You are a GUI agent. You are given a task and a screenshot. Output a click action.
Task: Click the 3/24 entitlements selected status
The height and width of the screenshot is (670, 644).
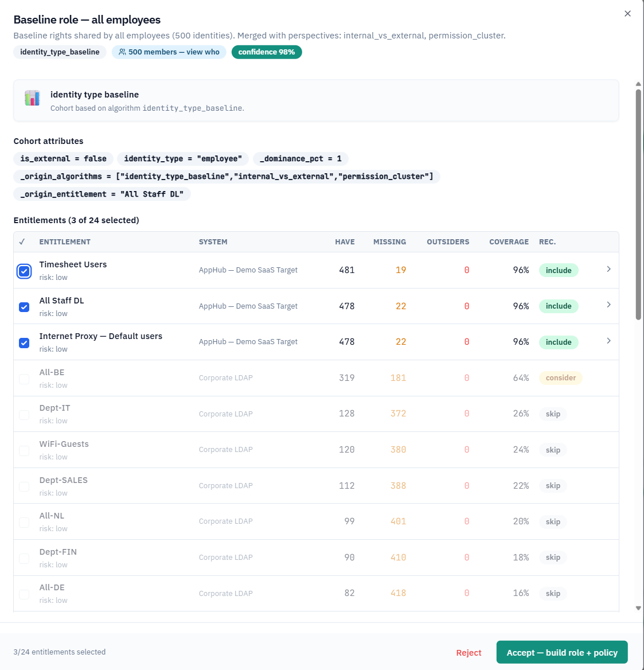point(60,652)
